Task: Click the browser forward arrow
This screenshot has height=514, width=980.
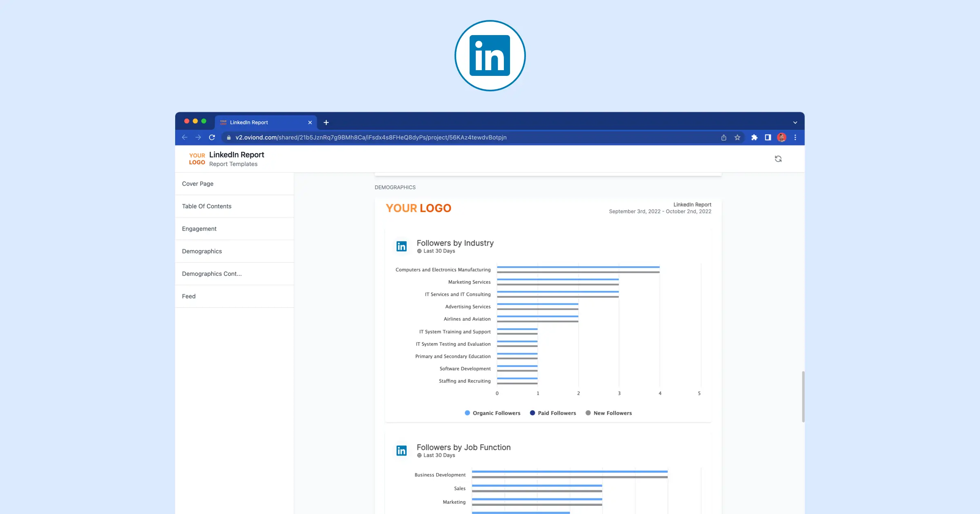Action: click(198, 137)
